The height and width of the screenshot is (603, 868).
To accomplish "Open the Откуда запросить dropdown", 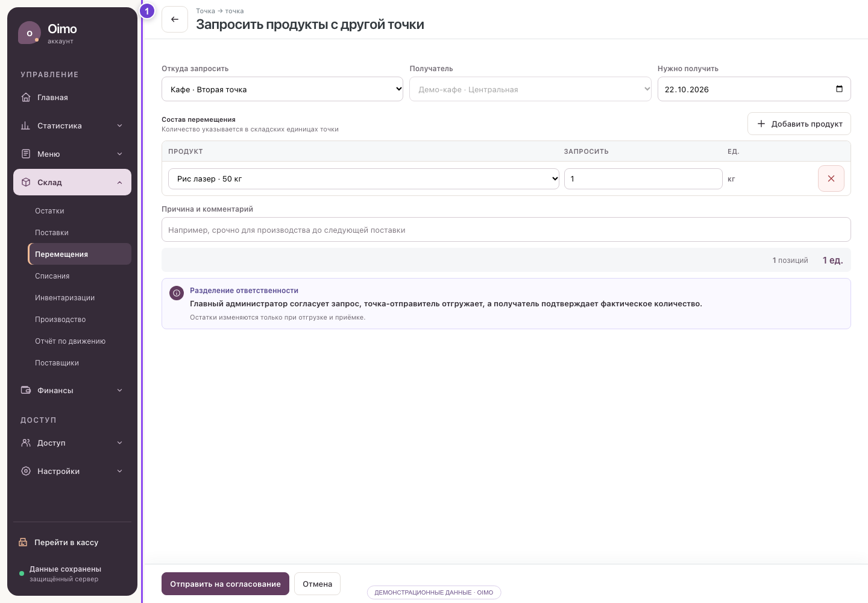I will [282, 89].
